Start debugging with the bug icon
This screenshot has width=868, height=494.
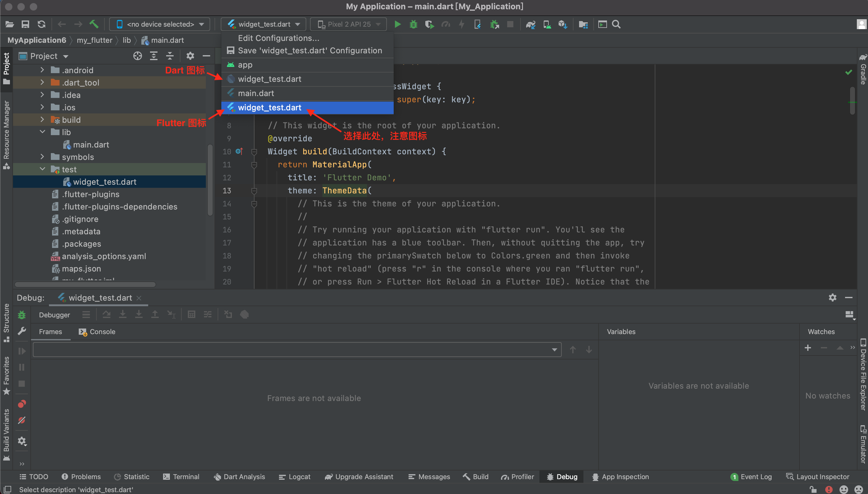coord(413,24)
